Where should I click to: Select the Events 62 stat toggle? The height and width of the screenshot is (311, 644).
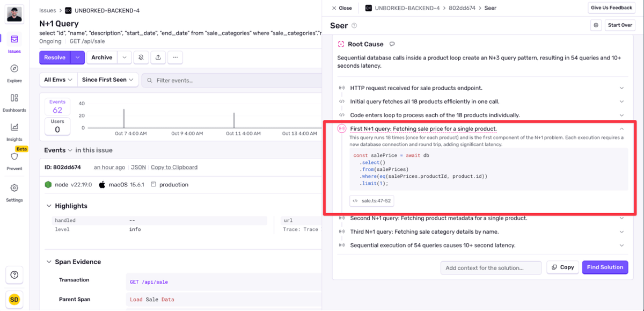pyautogui.click(x=57, y=107)
